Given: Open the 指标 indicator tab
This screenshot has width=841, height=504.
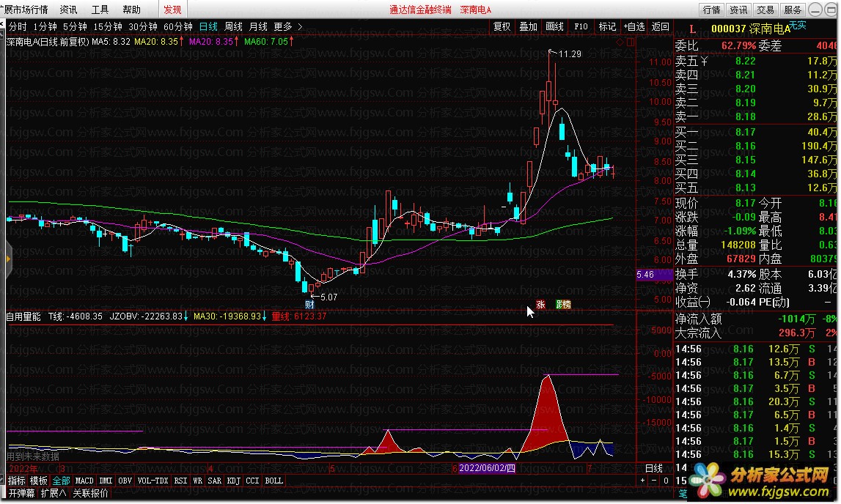Looking at the screenshot, I should tap(17, 481).
